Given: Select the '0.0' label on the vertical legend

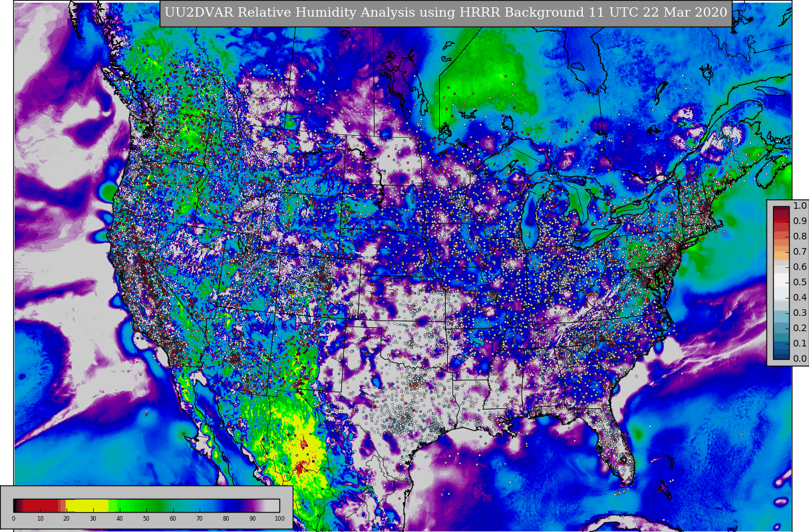Looking at the screenshot, I should point(800,359).
